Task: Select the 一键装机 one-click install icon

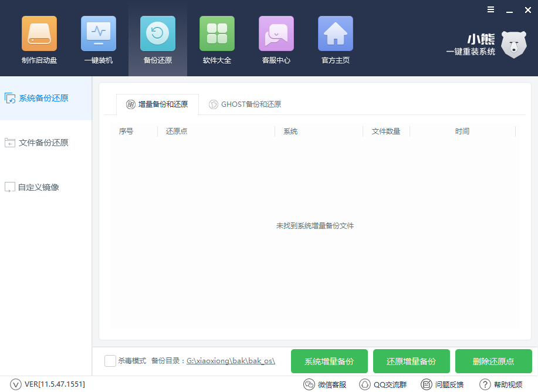Action: (x=99, y=34)
